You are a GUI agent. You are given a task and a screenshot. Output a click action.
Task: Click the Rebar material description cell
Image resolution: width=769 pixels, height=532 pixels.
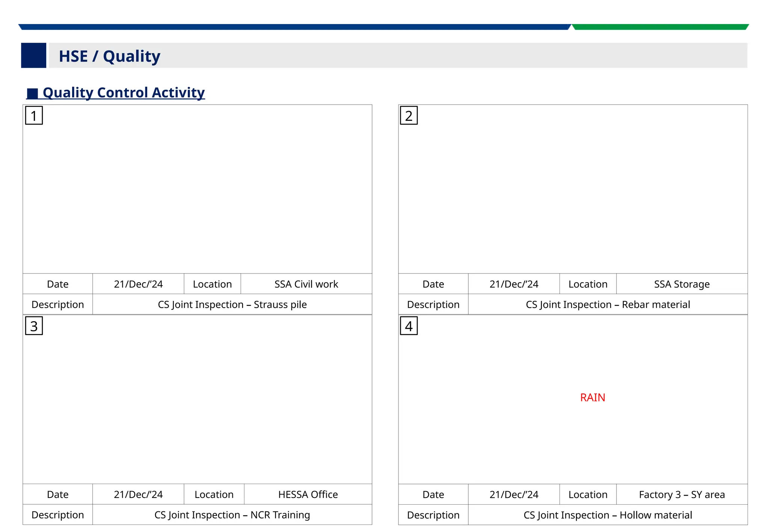coord(608,305)
